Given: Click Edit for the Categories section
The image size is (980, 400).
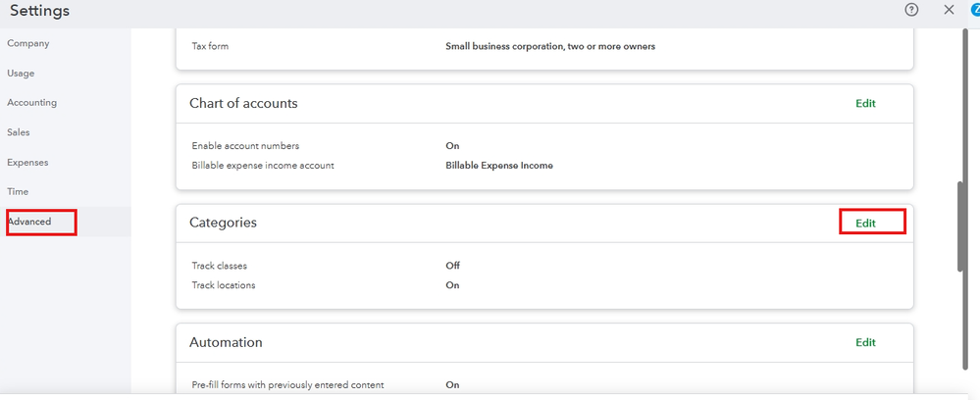Looking at the screenshot, I should [865, 223].
